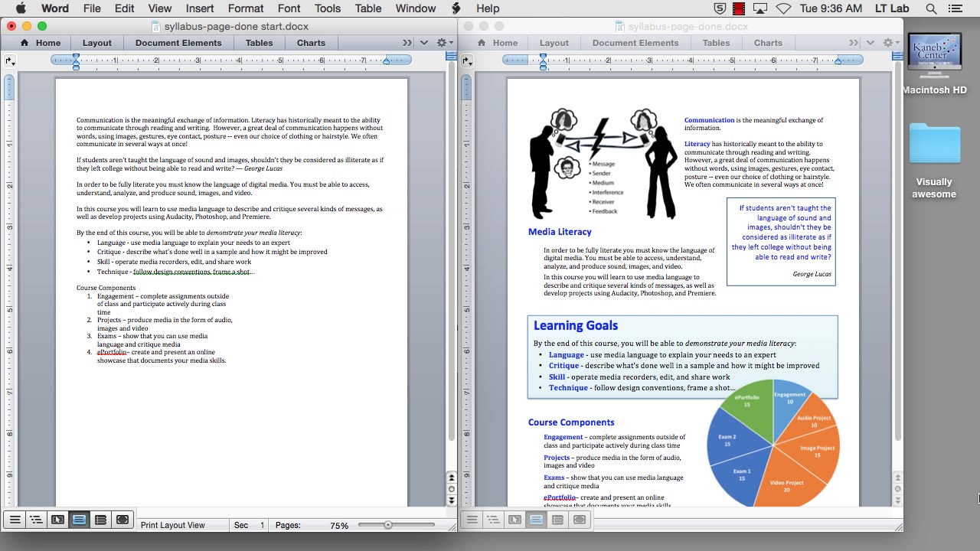Select the Visually awesome folder
980x551 pixels.
click(x=935, y=160)
